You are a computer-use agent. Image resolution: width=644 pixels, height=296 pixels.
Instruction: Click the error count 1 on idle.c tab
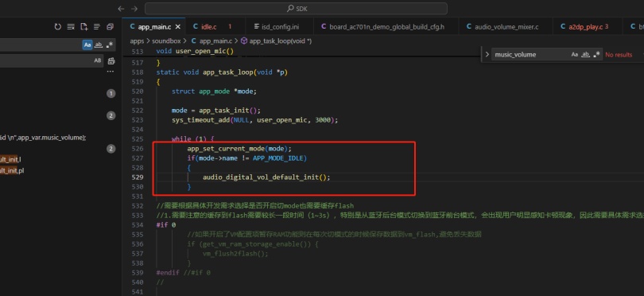pos(230,27)
